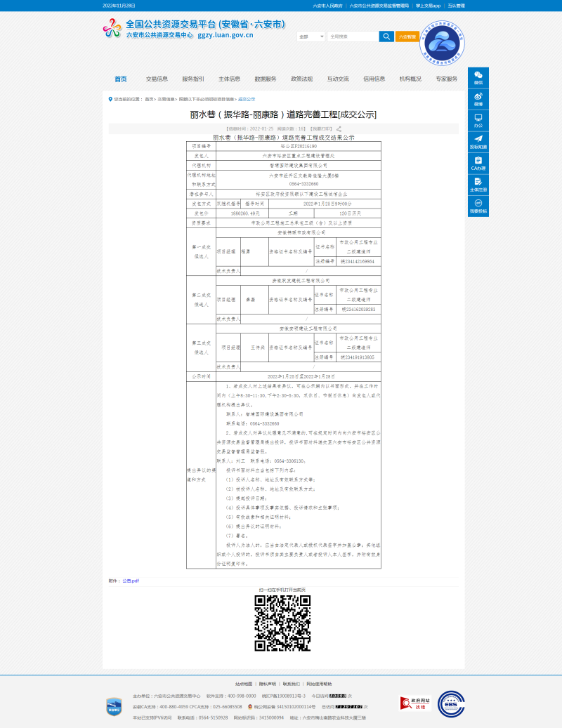The width and height of the screenshot is (562, 728).
Task: Open the 交易信息 navigation menu
Action: pos(157,79)
